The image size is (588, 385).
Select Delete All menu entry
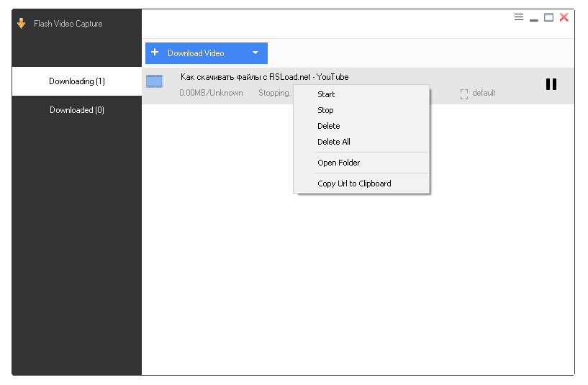point(333,142)
